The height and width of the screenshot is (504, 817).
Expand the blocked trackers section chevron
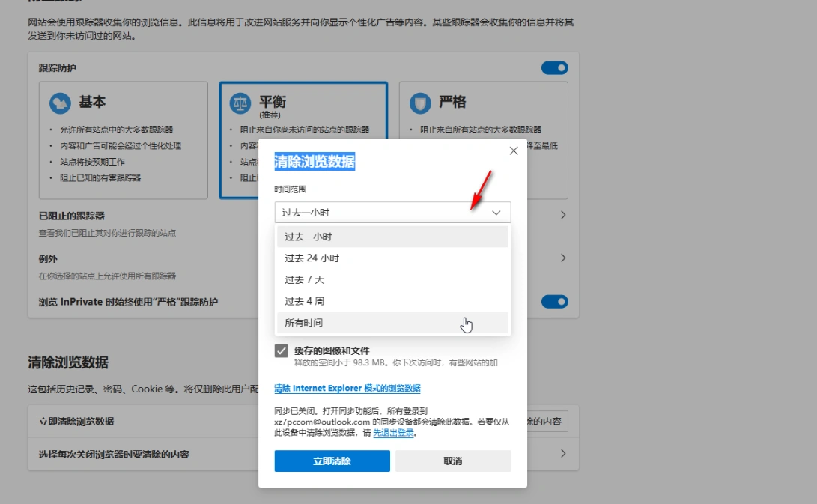[563, 216]
